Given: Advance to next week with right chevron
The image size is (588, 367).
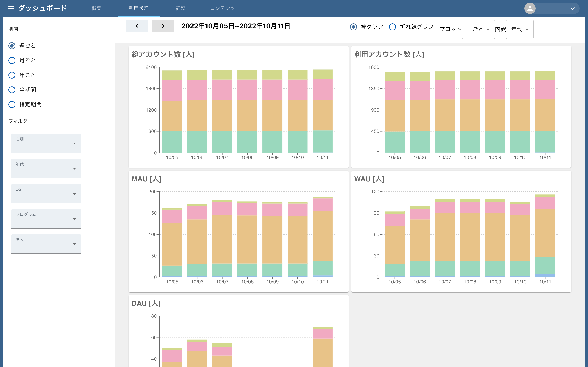Looking at the screenshot, I should coord(163,26).
